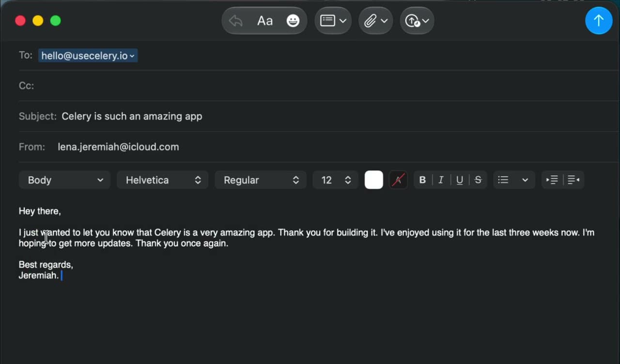Screen dimensions: 620x364
Task: Open the attachment options dropdown arrow
Action: [384, 21]
